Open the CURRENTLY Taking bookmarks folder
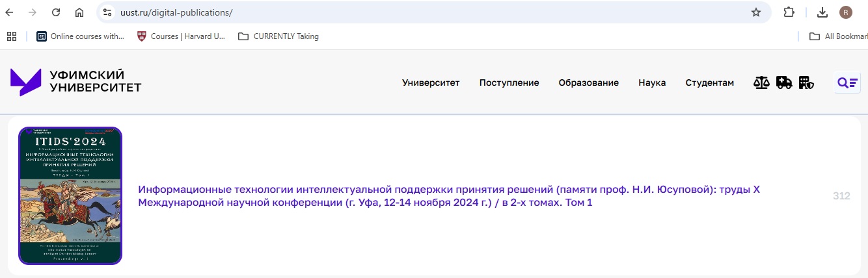This screenshot has height=278, width=868. click(x=278, y=36)
